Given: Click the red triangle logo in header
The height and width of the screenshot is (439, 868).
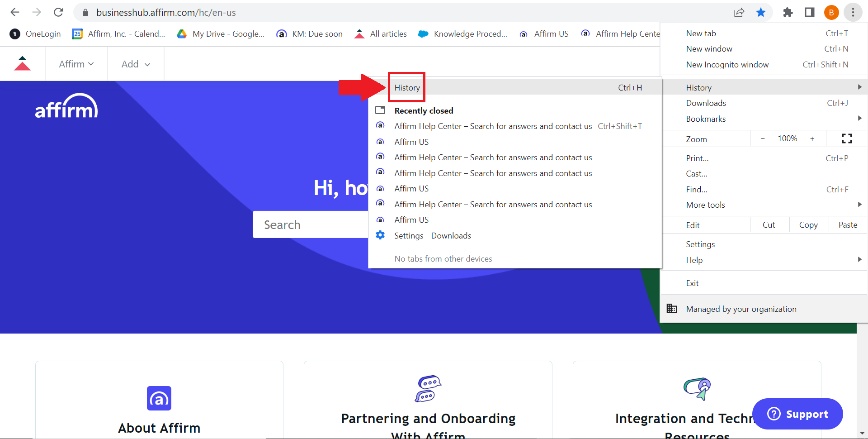Looking at the screenshot, I should tap(22, 63).
